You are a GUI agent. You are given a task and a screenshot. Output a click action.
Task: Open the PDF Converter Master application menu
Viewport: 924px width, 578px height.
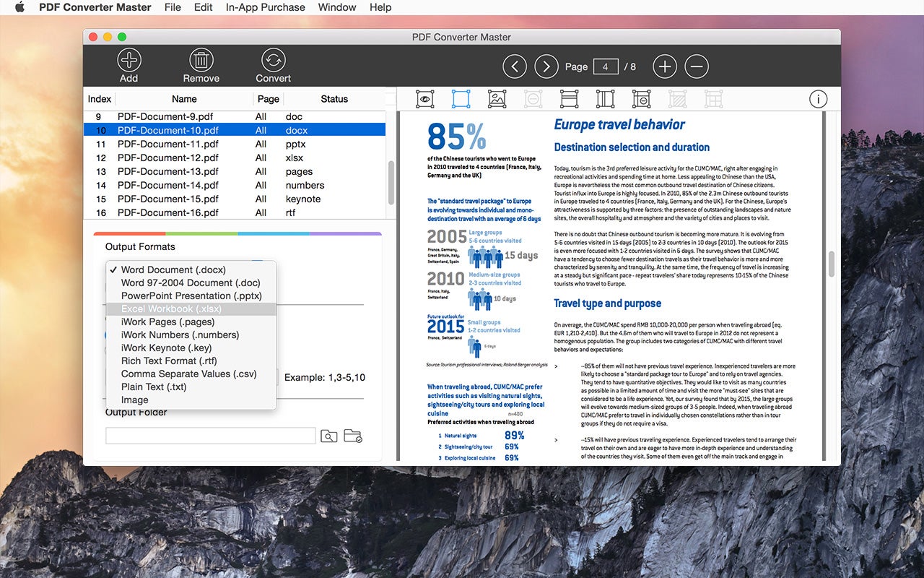[95, 7]
